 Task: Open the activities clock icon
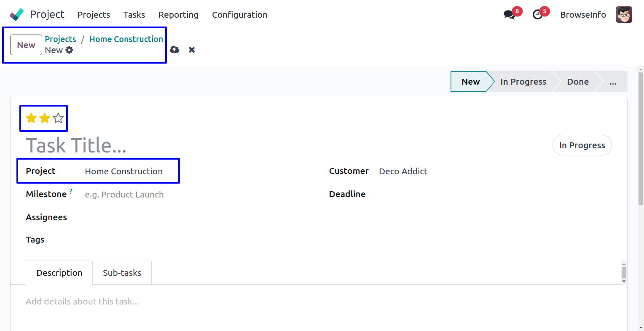[x=537, y=15]
